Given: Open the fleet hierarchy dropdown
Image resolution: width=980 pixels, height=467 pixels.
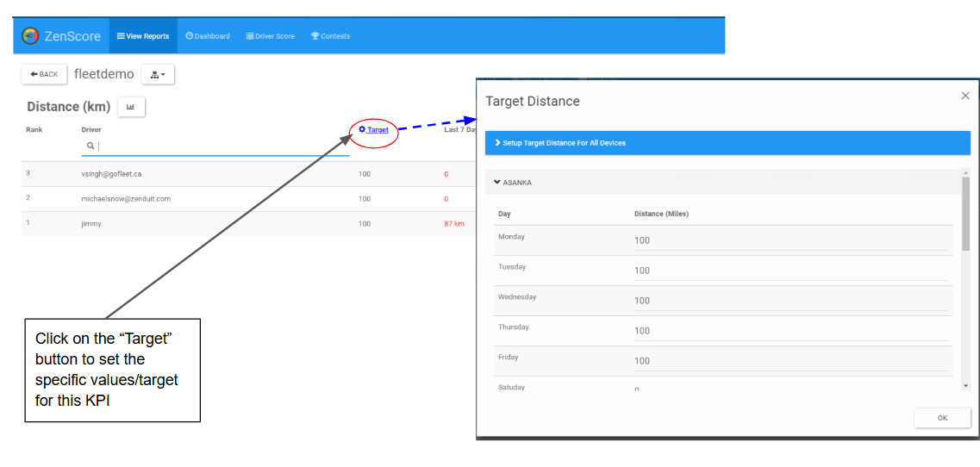Looking at the screenshot, I should [x=158, y=75].
